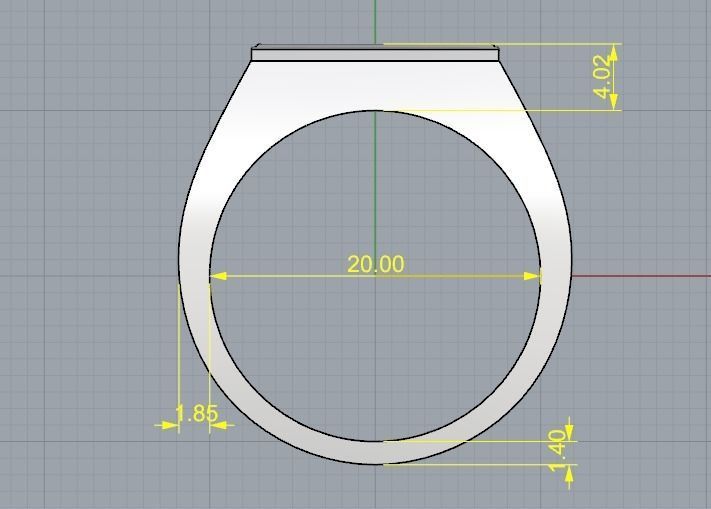Click the flat signet top plate of ring
The width and height of the screenshot is (711, 509).
pos(375,53)
